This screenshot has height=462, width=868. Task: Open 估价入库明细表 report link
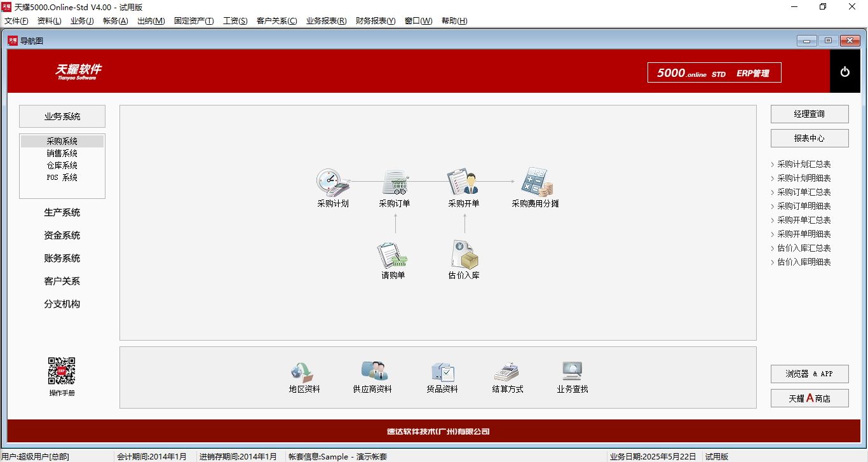804,262
